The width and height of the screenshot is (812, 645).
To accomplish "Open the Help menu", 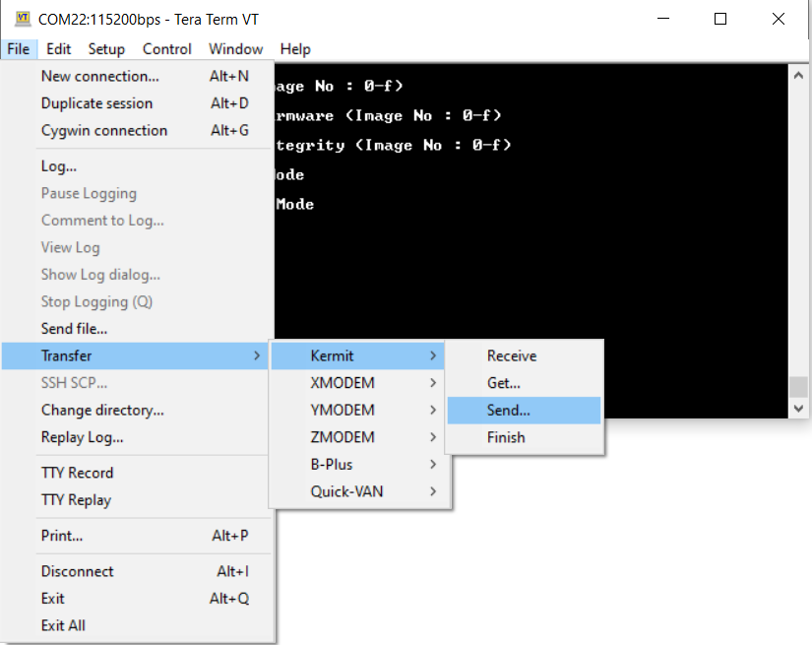I will coord(295,49).
